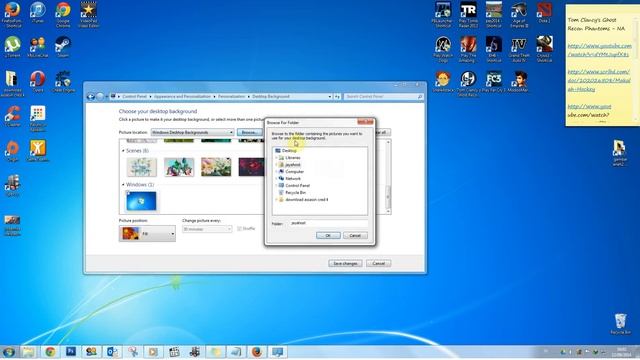Image resolution: width=640 pixels, height=360 pixels.
Task: Select the second Scenes wallpaper thumbnail
Action: coord(179,167)
